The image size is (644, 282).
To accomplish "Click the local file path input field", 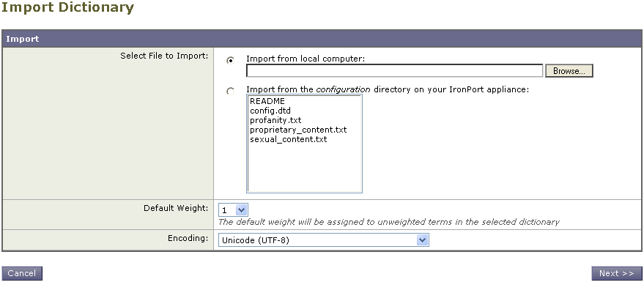I will [395, 70].
